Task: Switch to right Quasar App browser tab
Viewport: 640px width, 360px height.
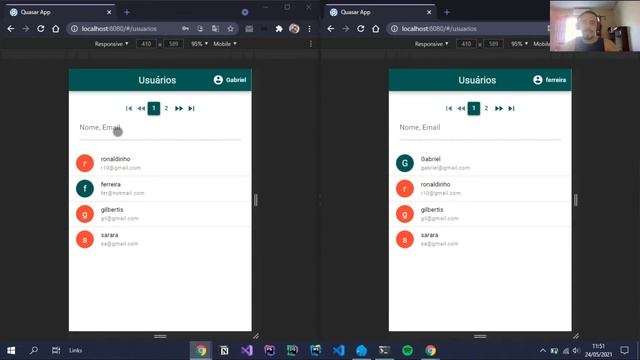Action: 380,12
